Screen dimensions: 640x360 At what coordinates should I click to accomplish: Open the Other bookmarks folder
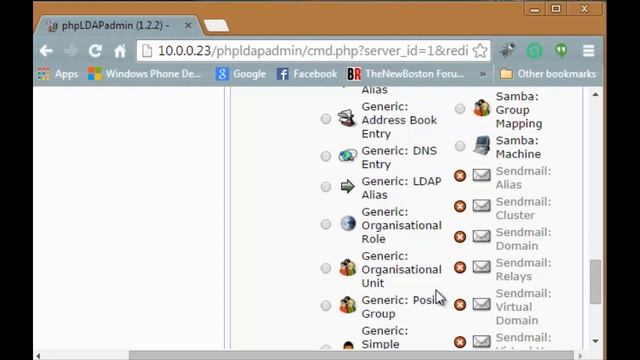click(x=548, y=74)
